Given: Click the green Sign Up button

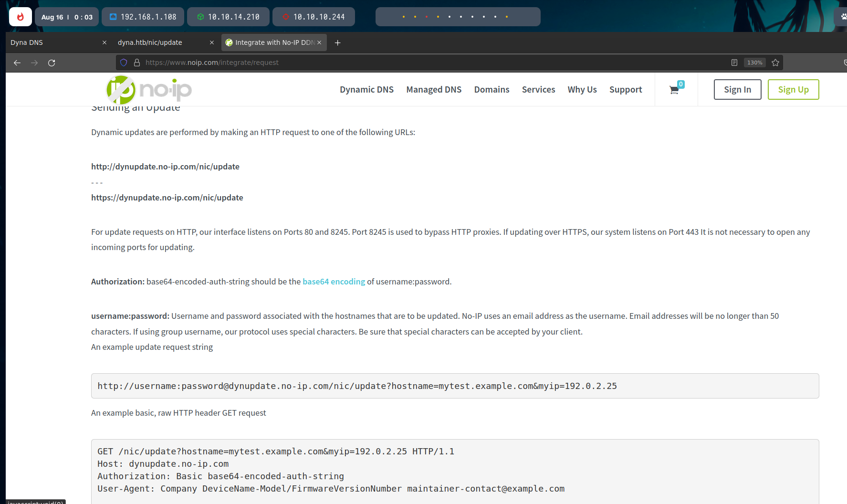Looking at the screenshot, I should click(793, 90).
